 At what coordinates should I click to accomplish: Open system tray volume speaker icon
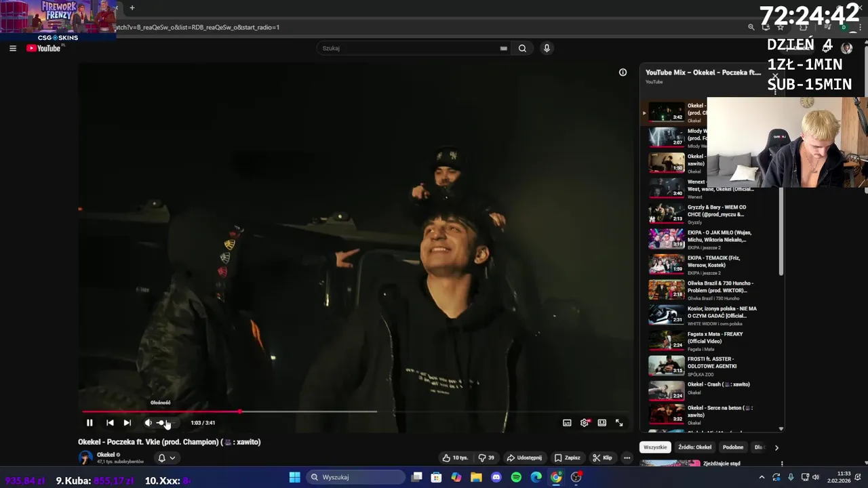[816, 477]
